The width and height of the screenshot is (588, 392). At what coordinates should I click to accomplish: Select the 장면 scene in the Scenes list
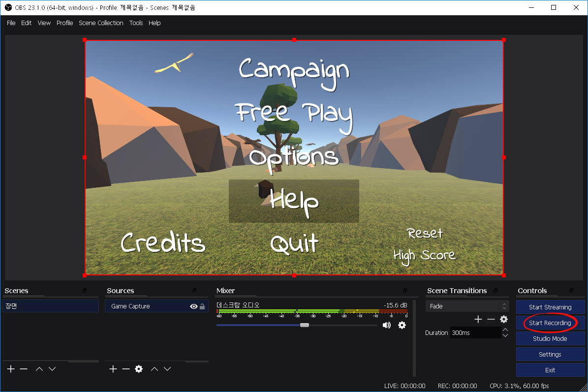[x=51, y=306]
